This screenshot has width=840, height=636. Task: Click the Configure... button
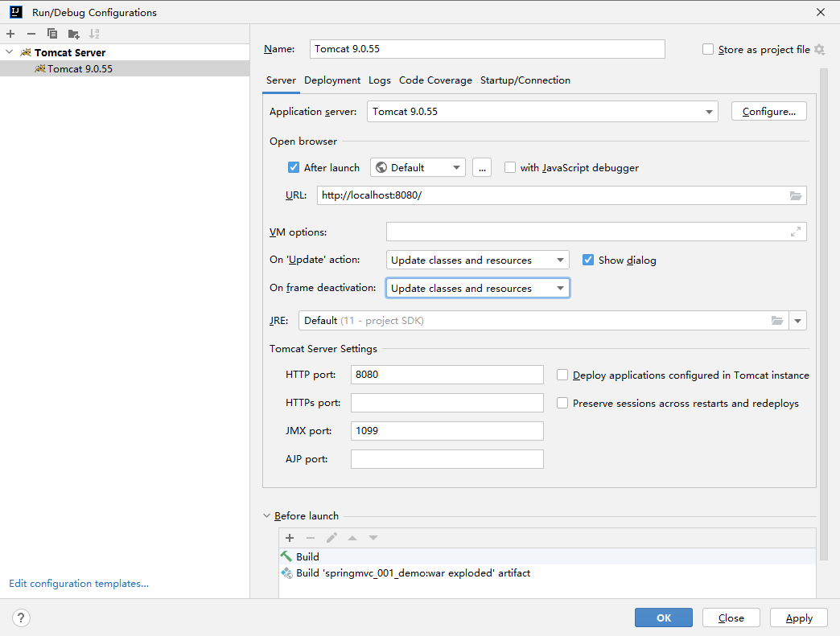tap(768, 111)
